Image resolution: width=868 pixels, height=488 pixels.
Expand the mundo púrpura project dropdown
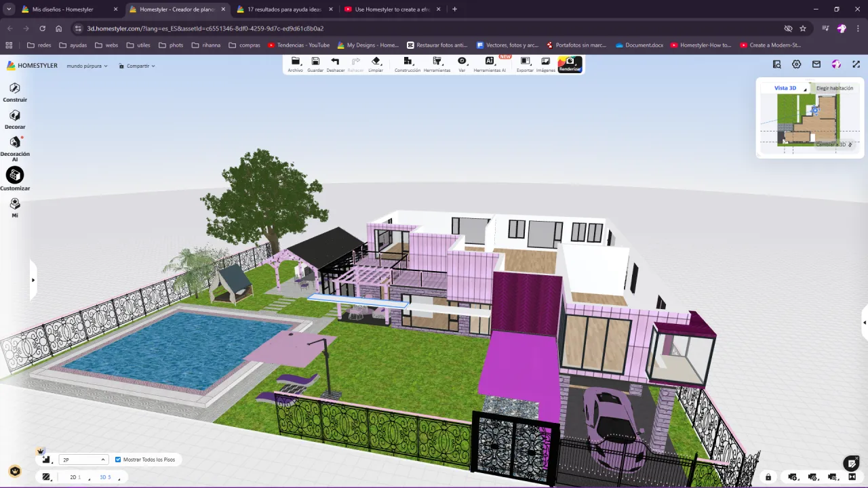(x=87, y=66)
